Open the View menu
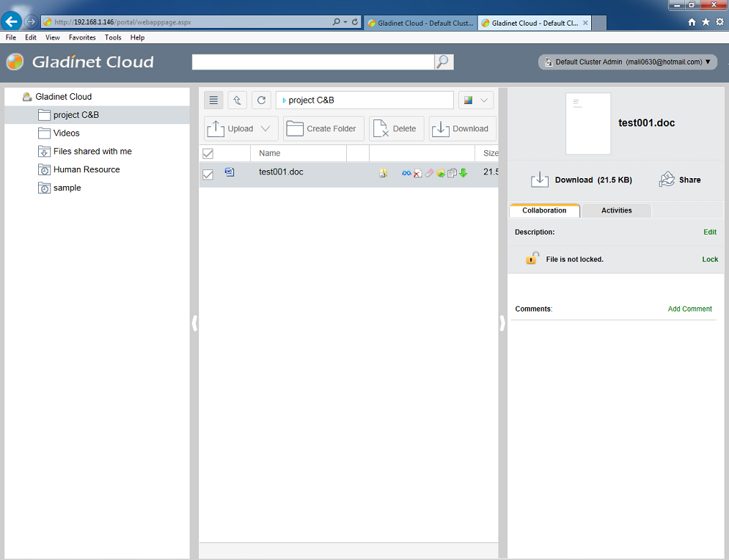 pyautogui.click(x=53, y=37)
